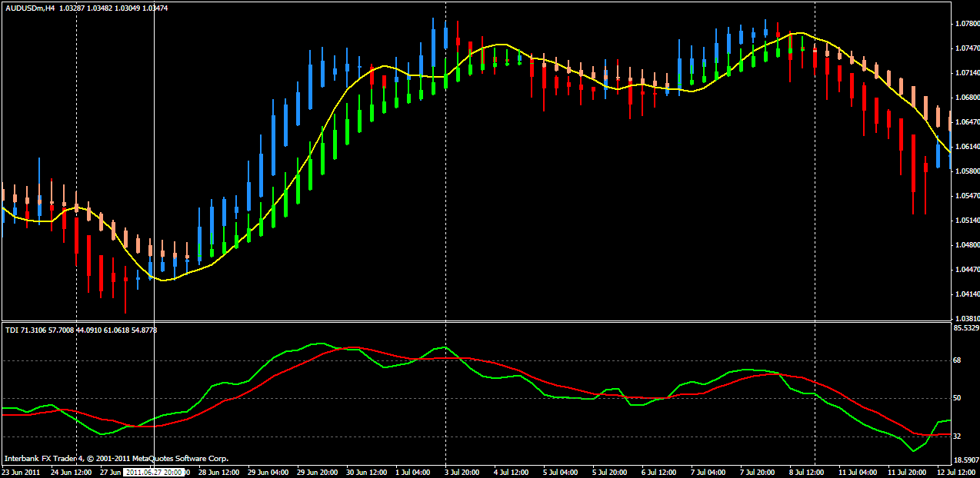Click the 50 level label in TDI scale

pos(958,398)
